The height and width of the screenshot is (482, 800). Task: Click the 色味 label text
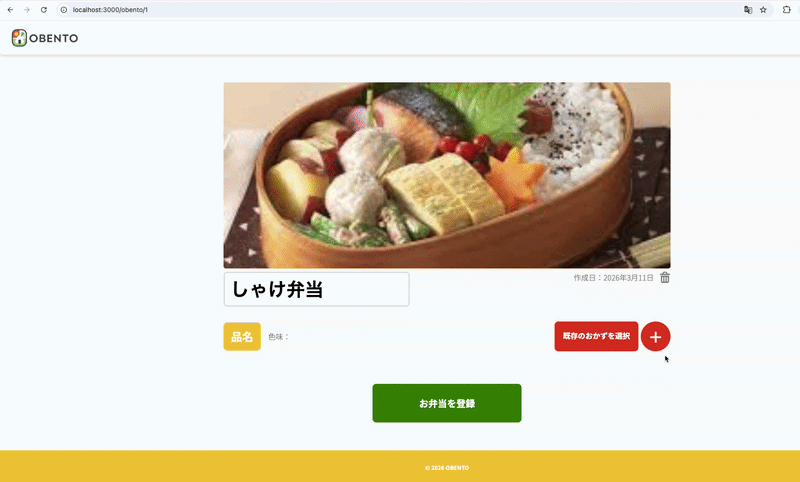[279, 337]
